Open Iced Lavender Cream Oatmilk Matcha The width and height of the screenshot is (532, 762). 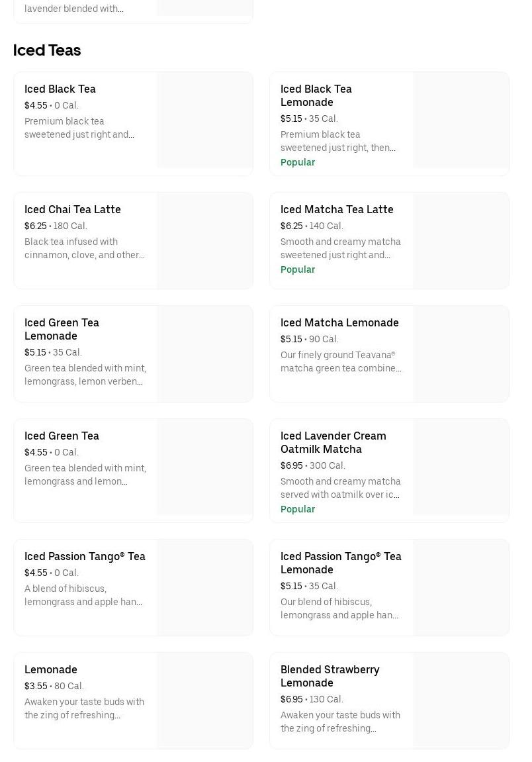(x=333, y=442)
